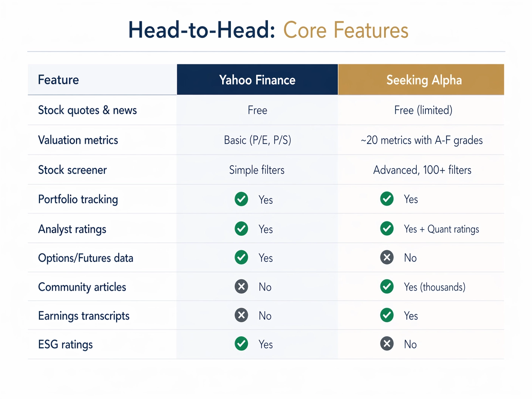532x399 pixels.
Task: Click the "Yes + Quant ratings" text
Action: tap(441, 229)
